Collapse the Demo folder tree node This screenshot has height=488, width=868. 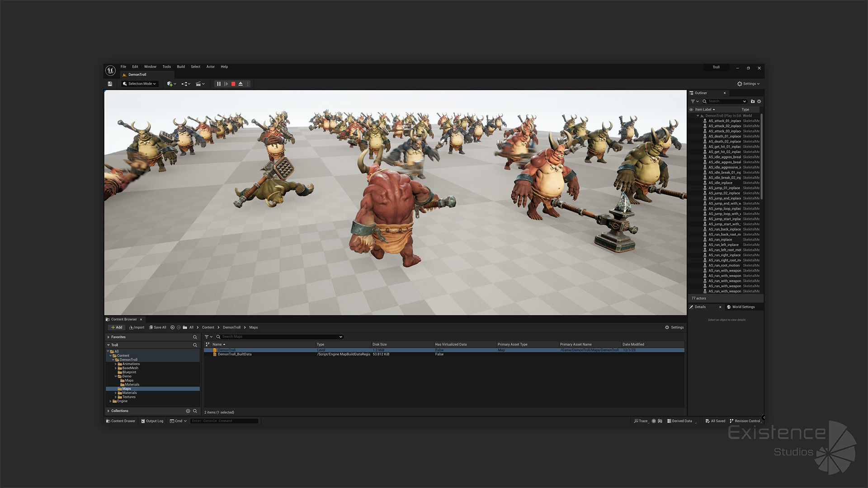(116, 376)
